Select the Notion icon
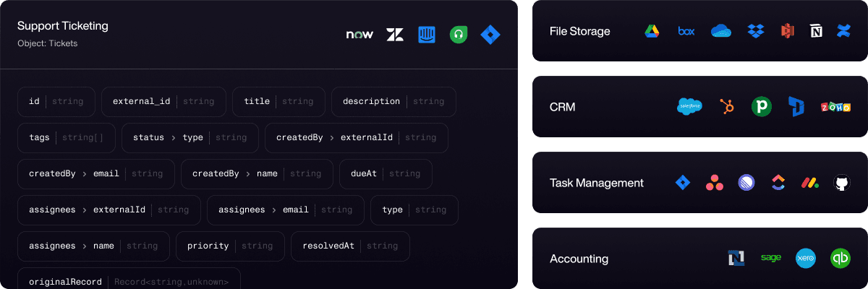The height and width of the screenshot is (289, 868). pos(817,31)
